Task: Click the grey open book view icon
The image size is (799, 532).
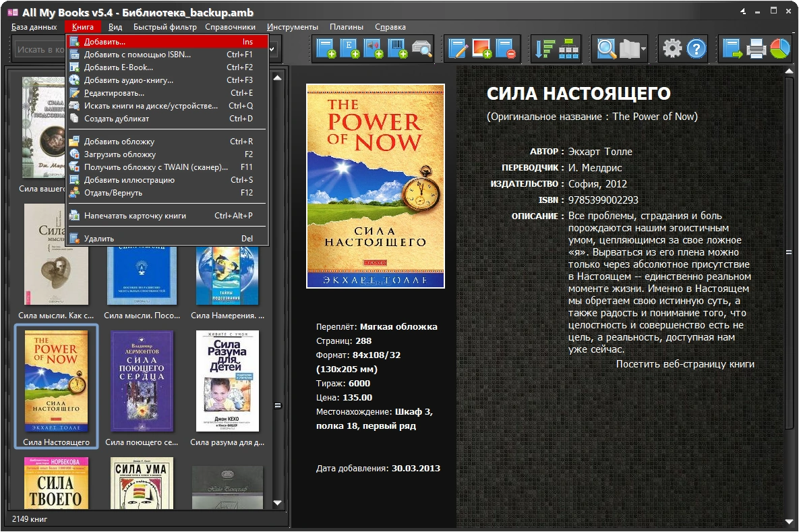Action: [629, 49]
